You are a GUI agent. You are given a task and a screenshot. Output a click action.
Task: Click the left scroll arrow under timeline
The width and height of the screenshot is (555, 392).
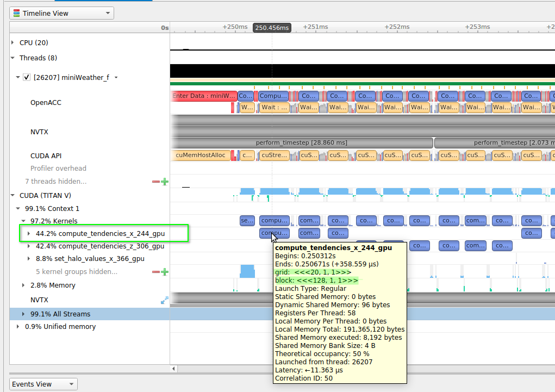174,369
